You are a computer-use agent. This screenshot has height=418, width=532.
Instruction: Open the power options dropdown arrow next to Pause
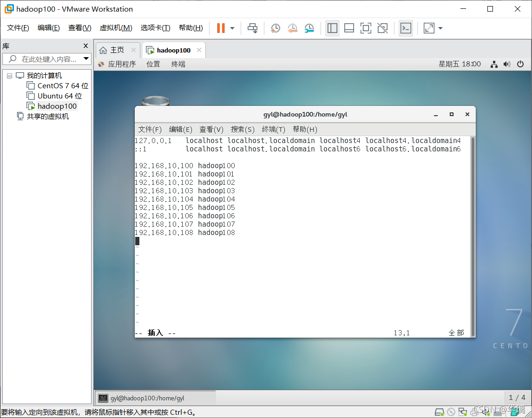pyautogui.click(x=232, y=28)
